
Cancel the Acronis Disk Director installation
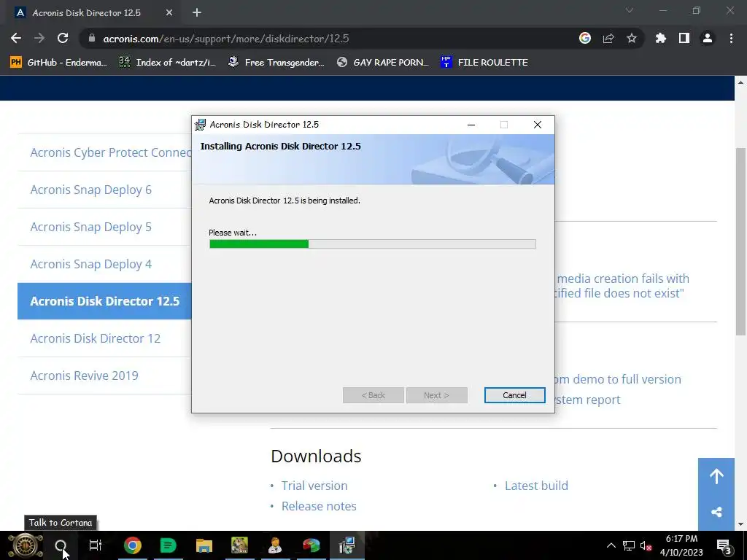point(514,395)
